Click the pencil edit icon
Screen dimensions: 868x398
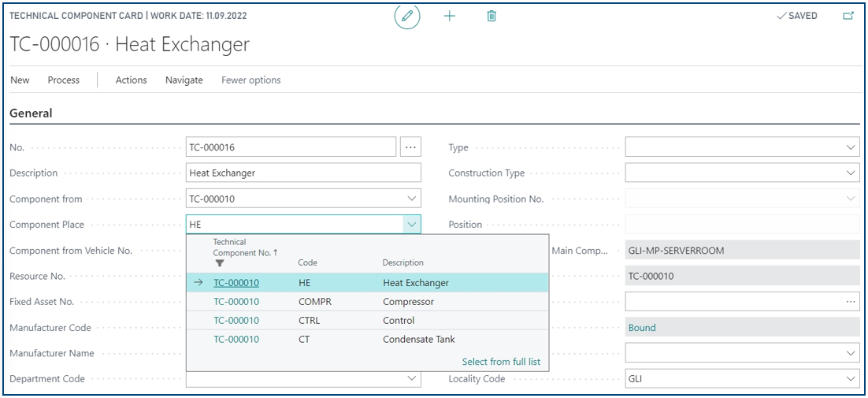[407, 16]
